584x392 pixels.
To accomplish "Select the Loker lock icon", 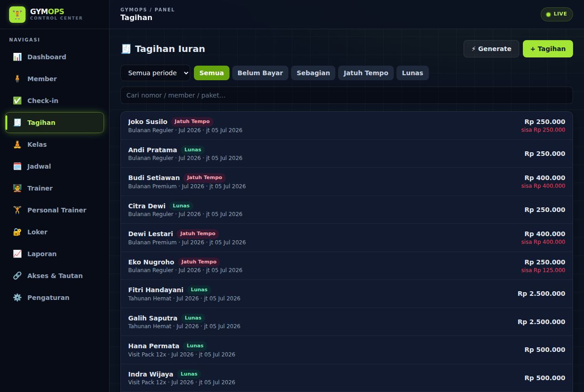I will pyautogui.click(x=17, y=232).
